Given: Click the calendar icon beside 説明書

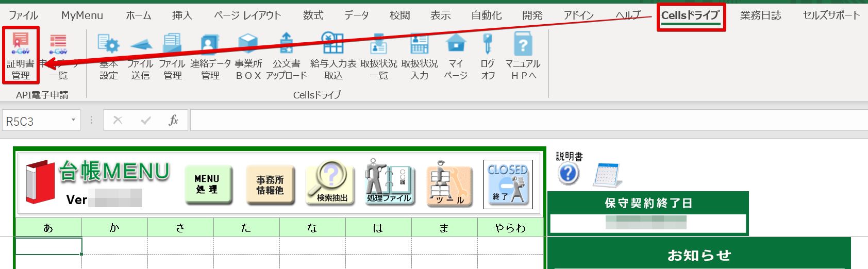Looking at the screenshot, I should [x=608, y=175].
